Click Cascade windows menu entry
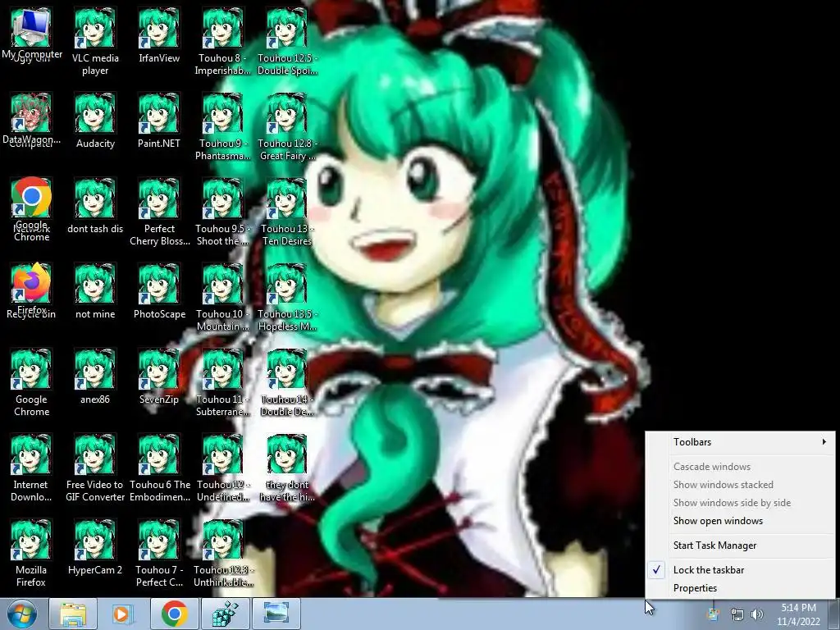The width and height of the screenshot is (840, 630). click(x=741, y=467)
